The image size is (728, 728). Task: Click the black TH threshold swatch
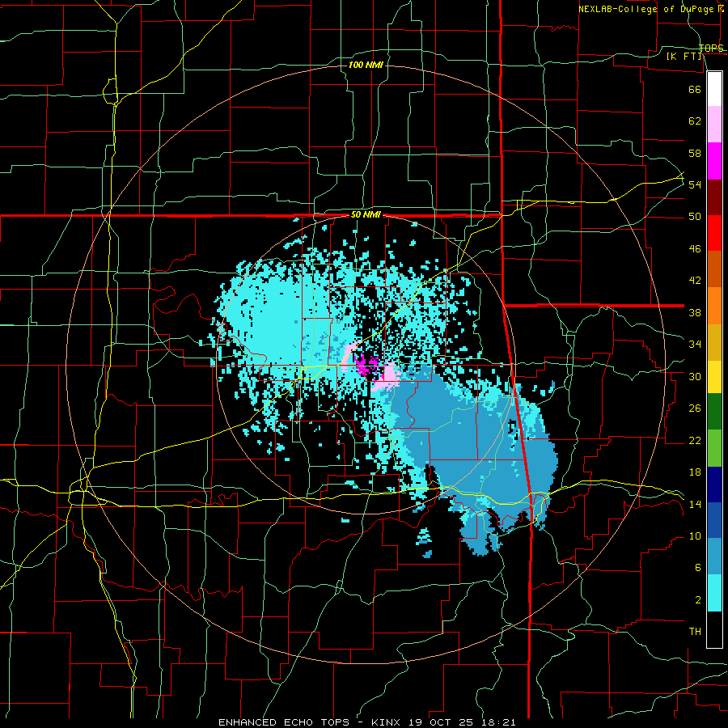[x=714, y=629]
